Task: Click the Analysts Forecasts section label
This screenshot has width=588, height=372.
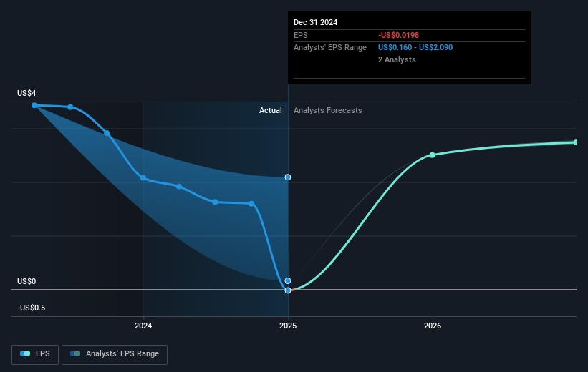Action: point(328,110)
